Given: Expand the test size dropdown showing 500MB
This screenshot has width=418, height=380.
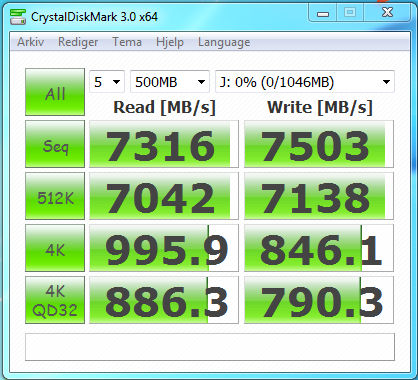Looking at the screenshot, I should 170,82.
